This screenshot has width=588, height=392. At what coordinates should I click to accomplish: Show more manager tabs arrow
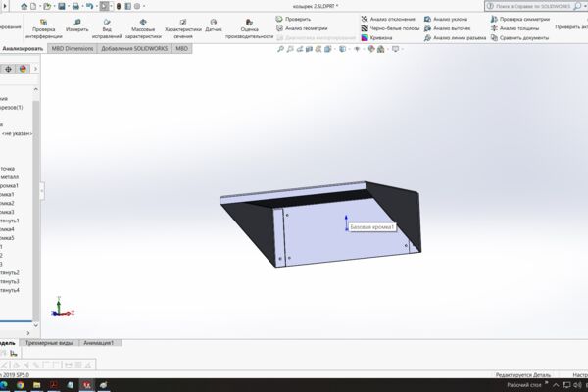pos(35,69)
